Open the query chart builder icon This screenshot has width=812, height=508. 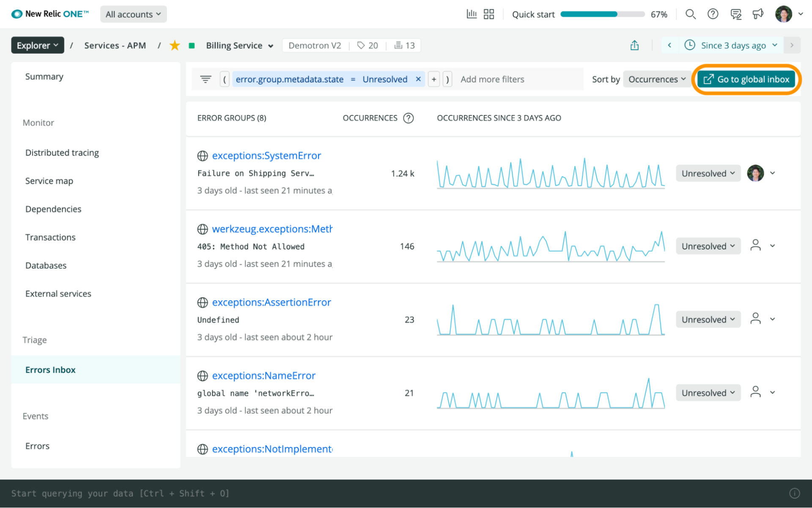pyautogui.click(x=471, y=14)
